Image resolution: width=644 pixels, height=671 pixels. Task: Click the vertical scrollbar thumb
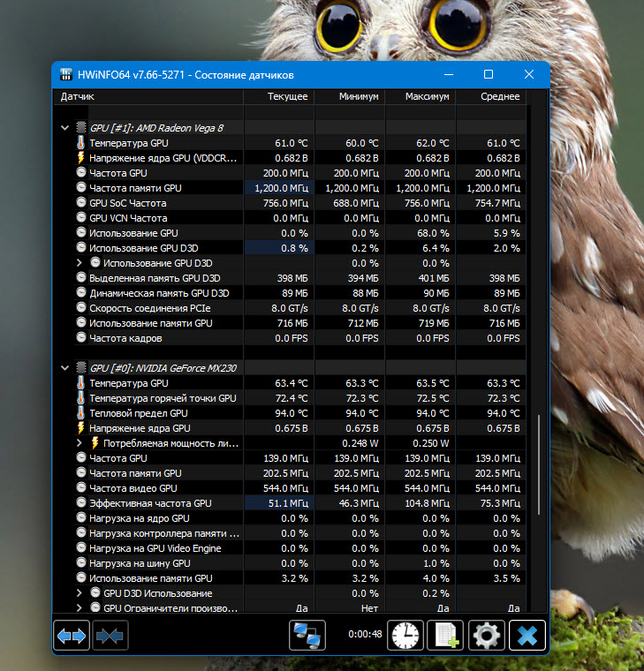[538, 464]
